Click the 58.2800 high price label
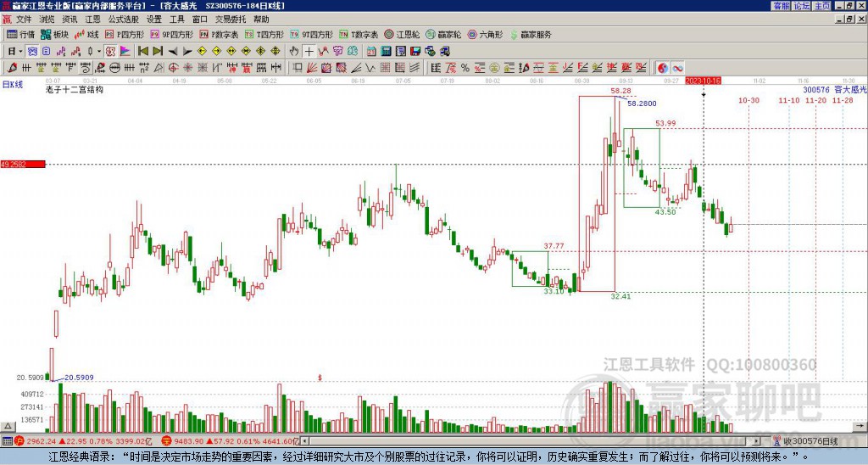The height and width of the screenshot is (465, 868). pos(643,104)
